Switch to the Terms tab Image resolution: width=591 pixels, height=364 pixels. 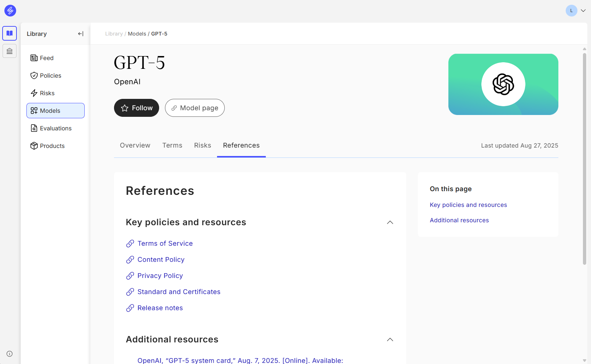[172, 145]
